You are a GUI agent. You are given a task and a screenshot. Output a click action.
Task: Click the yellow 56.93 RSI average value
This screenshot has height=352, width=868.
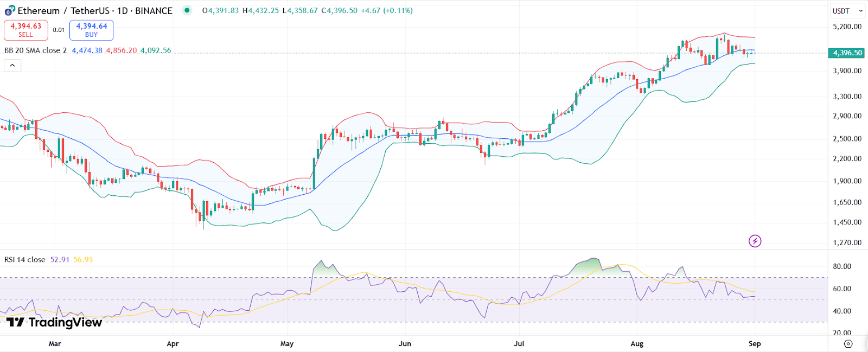click(x=83, y=260)
